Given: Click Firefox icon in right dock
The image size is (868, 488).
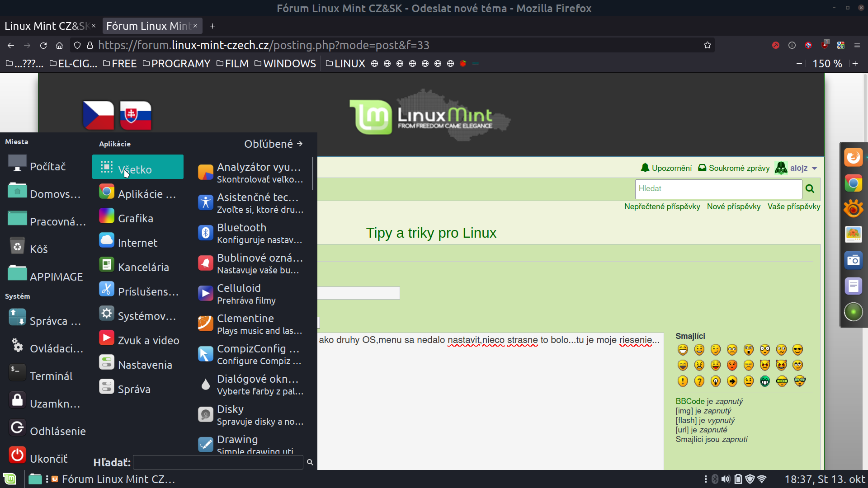Looking at the screenshot, I should pyautogui.click(x=853, y=158).
